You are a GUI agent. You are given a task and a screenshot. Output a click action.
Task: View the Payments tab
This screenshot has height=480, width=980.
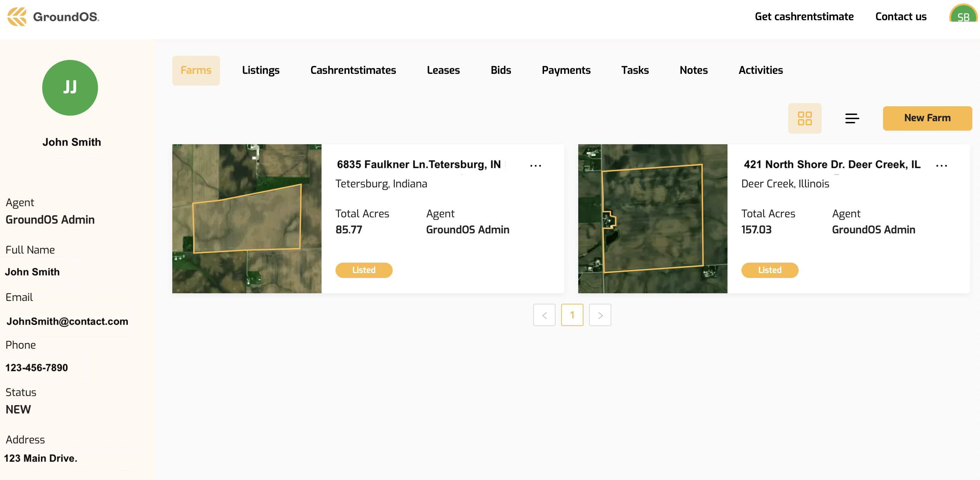click(x=566, y=70)
